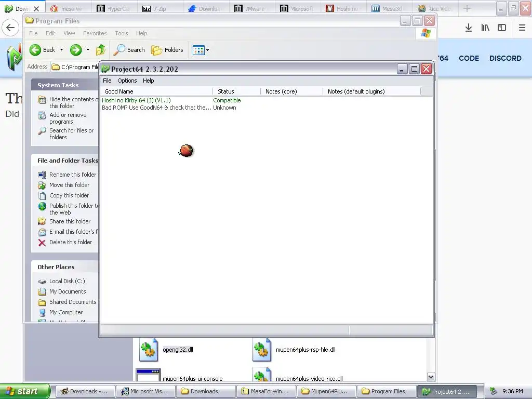Collapse the Other Places panel header
The width and height of the screenshot is (532, 399).
point(65,267)
